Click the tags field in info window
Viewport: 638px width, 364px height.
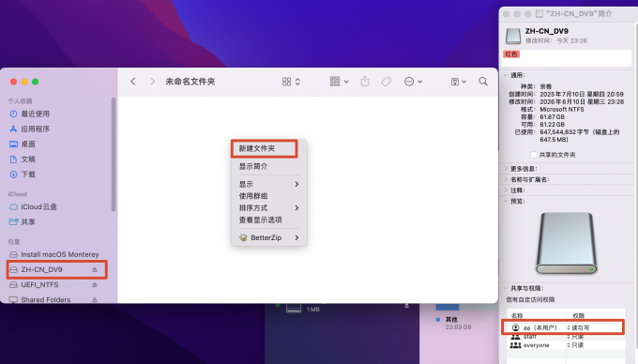click(567, 58)
